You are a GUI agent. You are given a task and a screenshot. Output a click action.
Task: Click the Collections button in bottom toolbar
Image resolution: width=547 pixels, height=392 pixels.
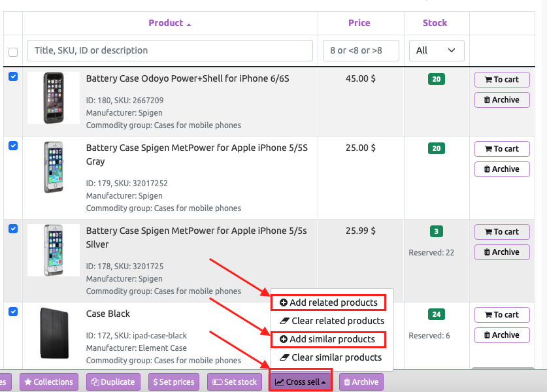(x=49, y=382)
